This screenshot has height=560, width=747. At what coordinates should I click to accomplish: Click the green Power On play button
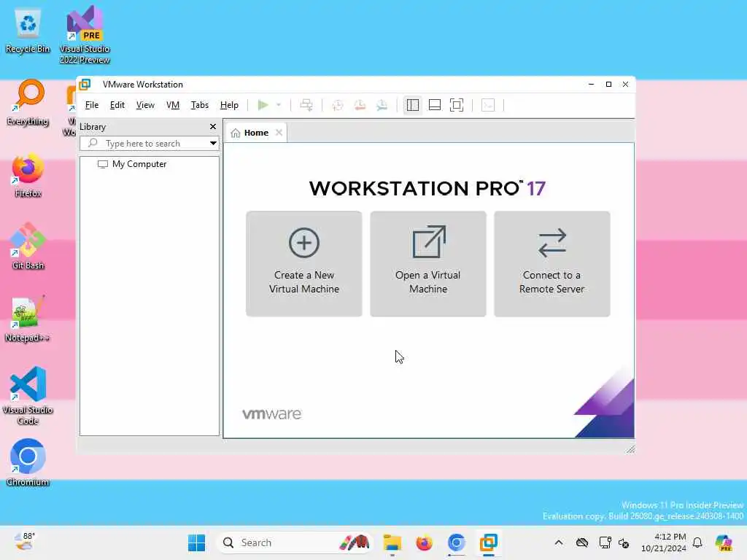pyautogui.click(x=263, y=105)
